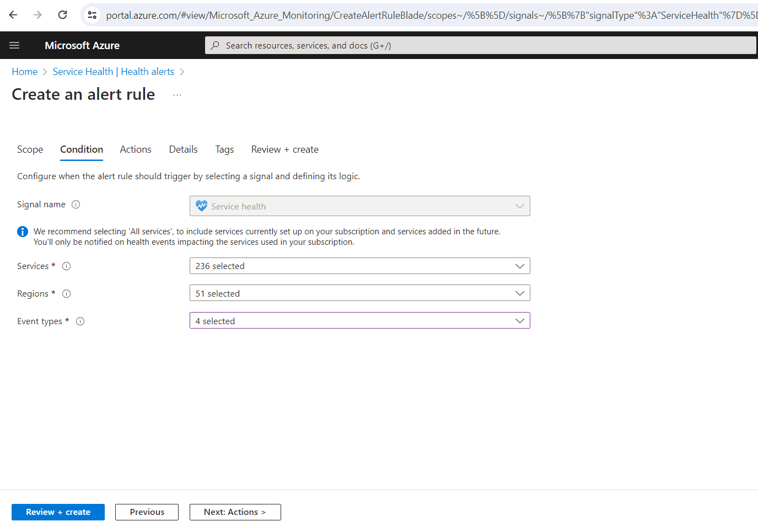Click the Services label
This screenshot has width=758, height=532.
(x=33, y=266)
